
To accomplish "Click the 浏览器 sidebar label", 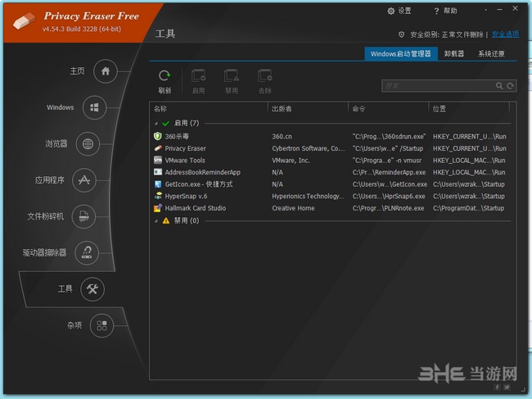I will pyautogui.click(x=56, y=143).
